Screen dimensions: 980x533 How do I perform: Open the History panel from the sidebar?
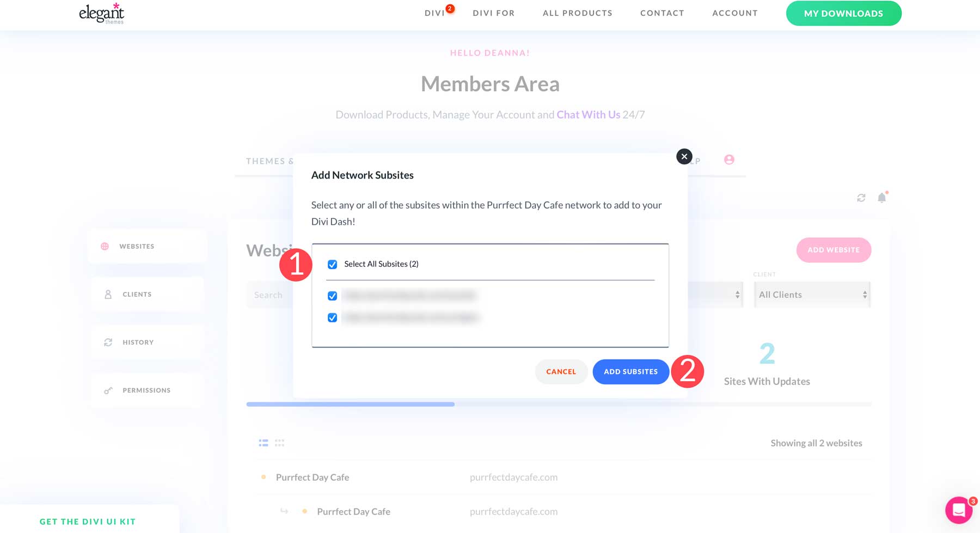click(x=138, y=342)
